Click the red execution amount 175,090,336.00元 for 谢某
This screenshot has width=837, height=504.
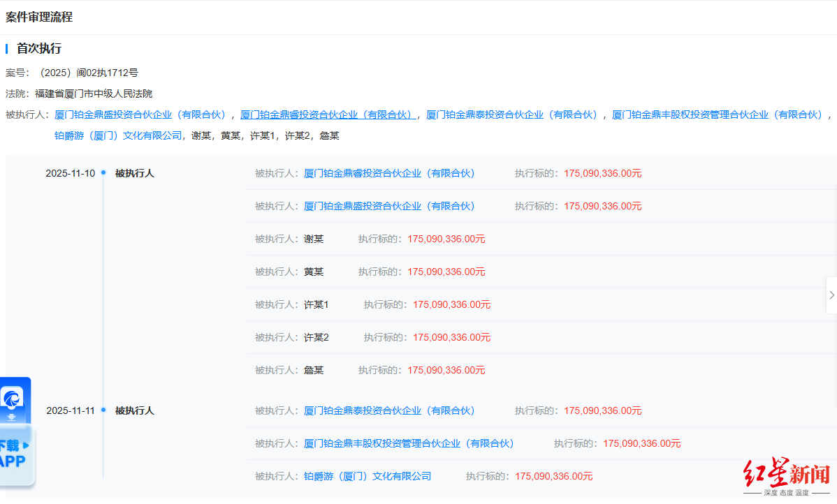pyautogui.click(x=444, y=238)
